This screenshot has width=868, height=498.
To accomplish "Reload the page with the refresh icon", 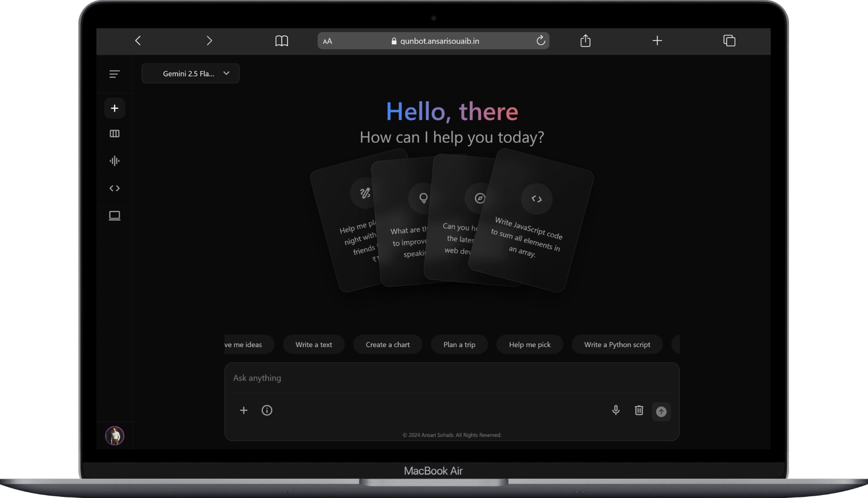I will tap(541, 40).
